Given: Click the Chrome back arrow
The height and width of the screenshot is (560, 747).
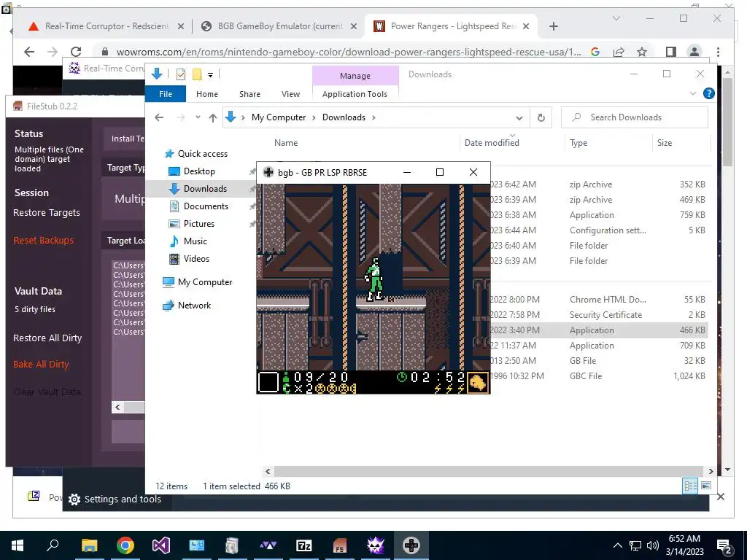Looking at the screenshot, I should [29, 52].
